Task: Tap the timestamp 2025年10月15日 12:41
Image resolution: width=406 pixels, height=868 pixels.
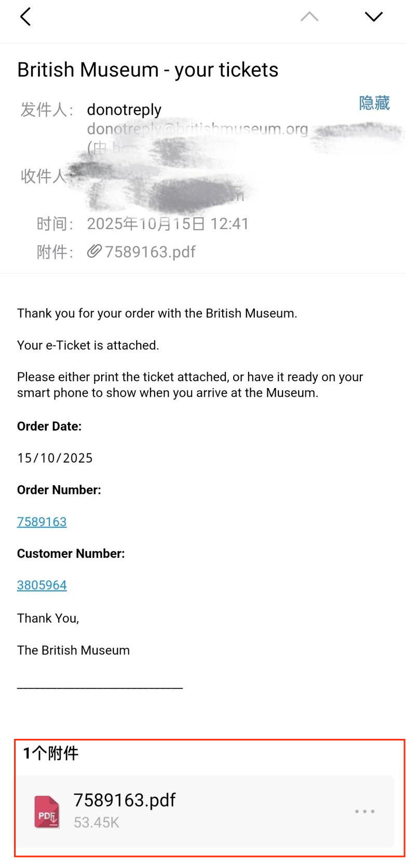Action: [x=168, y=224]
